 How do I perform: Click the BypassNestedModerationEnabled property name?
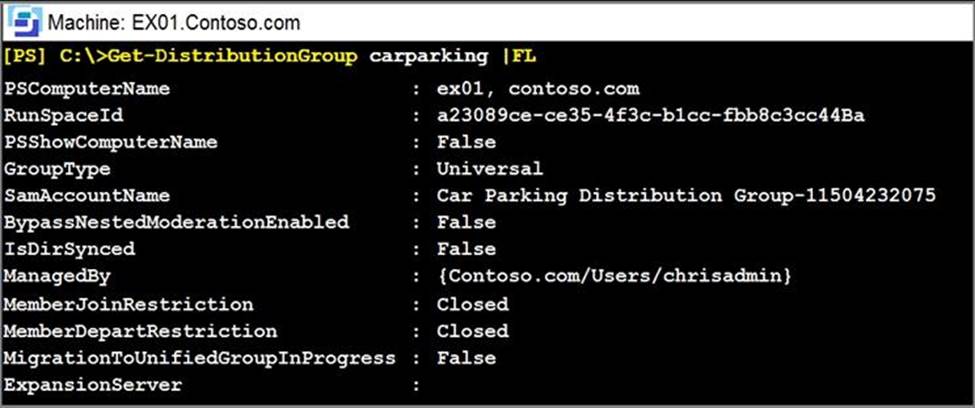point(177,222)
